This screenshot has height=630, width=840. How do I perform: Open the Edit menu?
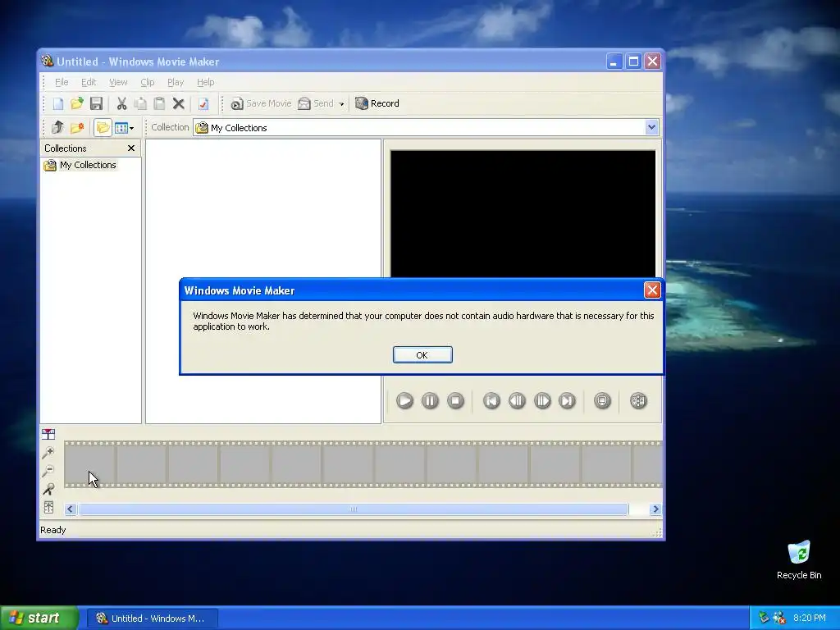89,82
